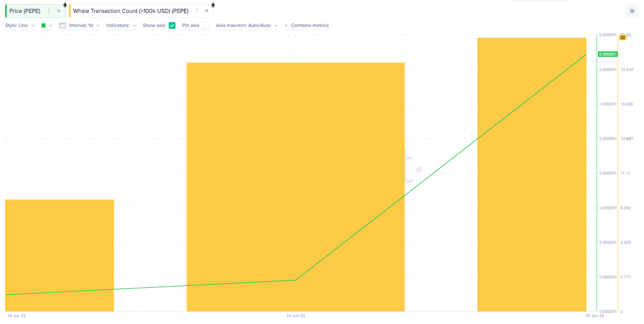Click Ethereum icon on Whale Transaction tab
The width and height of the screenshot is (644, 324).
click(x=213, y=5)
